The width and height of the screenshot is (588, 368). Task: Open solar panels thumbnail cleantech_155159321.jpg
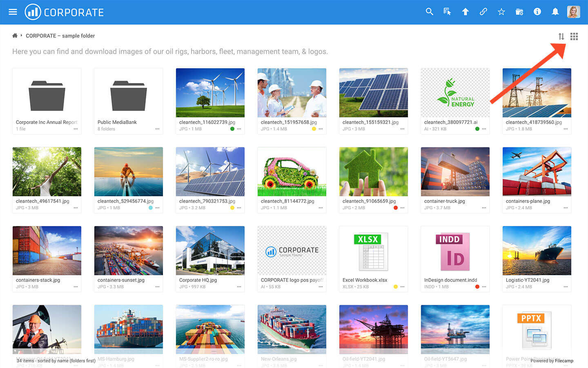tap(374, 93)
